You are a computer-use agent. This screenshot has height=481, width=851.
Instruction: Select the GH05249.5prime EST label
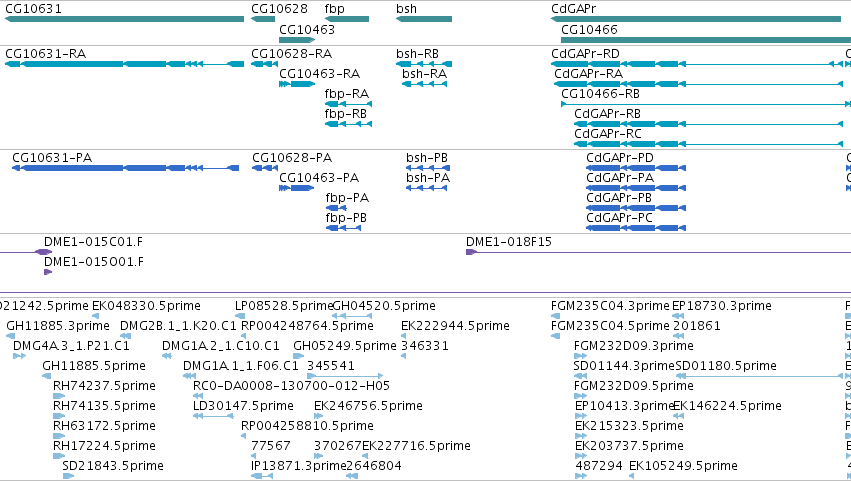[345, 346]
